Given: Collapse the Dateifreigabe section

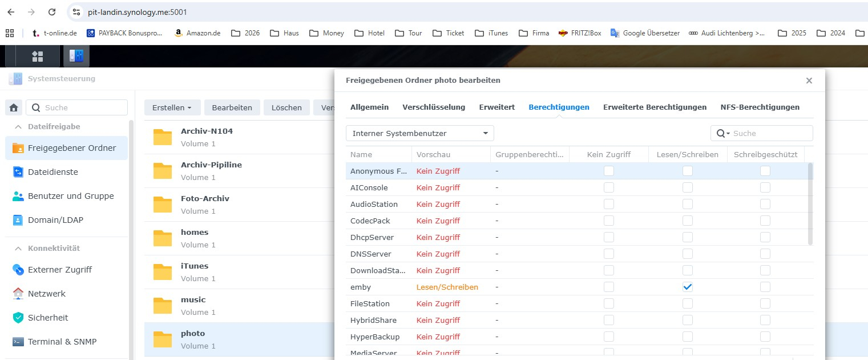Looking at the screenshot, I should point(18,126).
